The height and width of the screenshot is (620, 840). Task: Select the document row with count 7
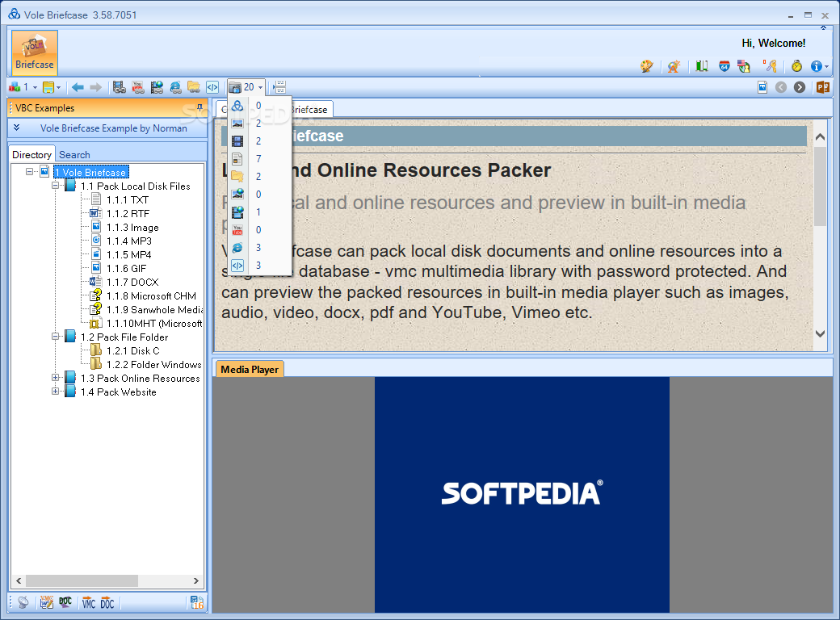[x=260, y=158]
